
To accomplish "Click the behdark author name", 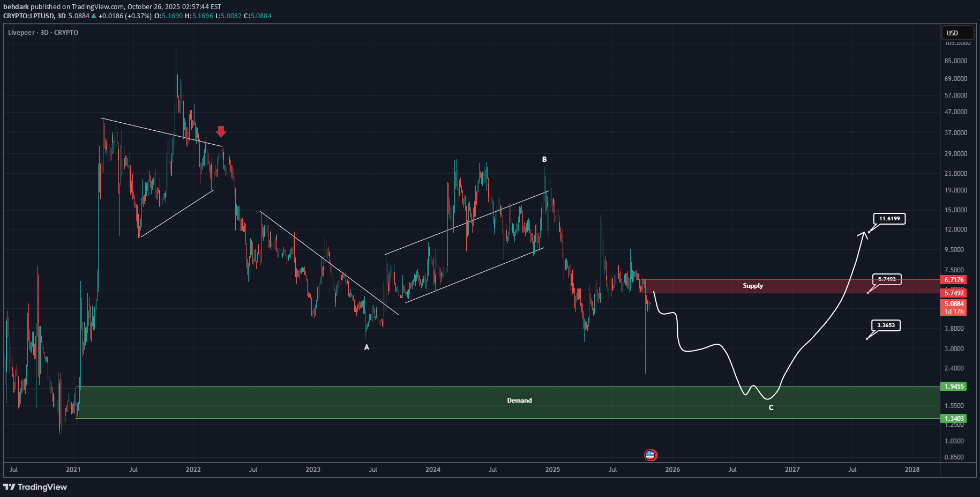I will click(16, 7).
